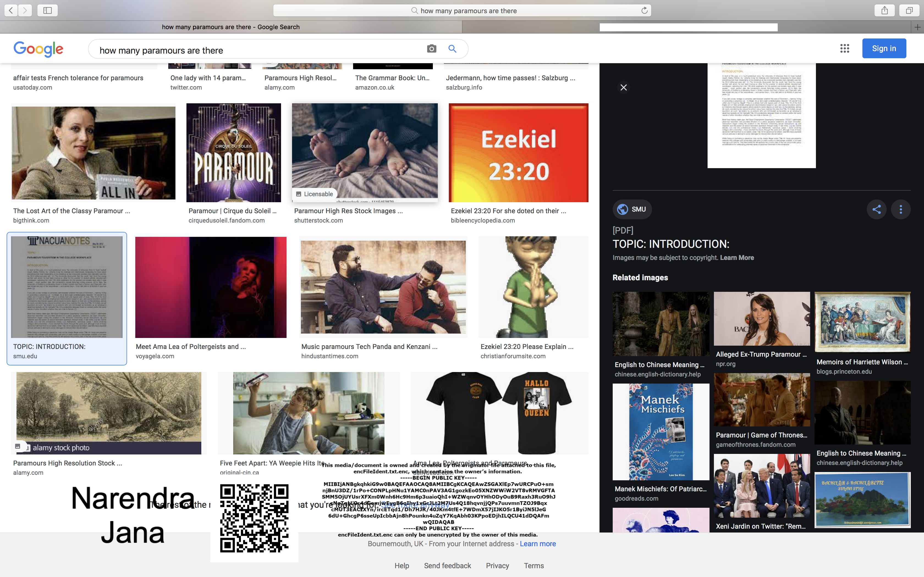Image resolution: width=924 pixels, height=577 pixels.
Task: Open a new tab with the plus button
Action: click(918, 27)
